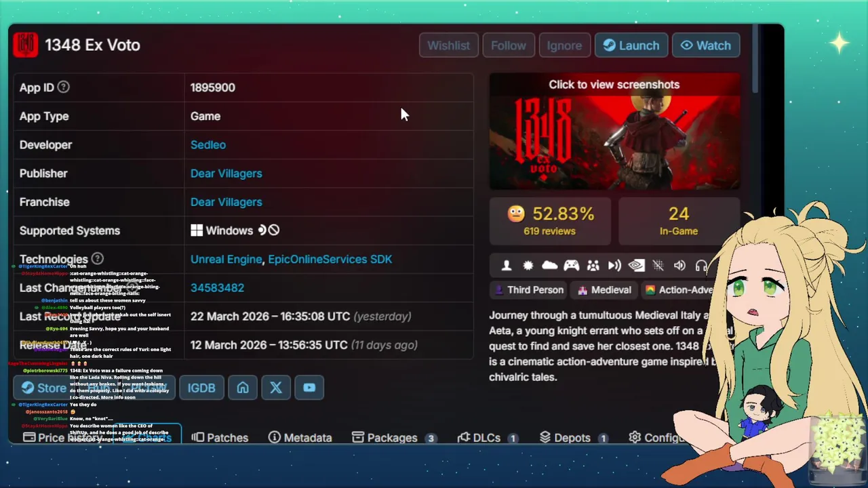Launch the game via Launch button
This screenshot has height=488, width=868.
631,45
